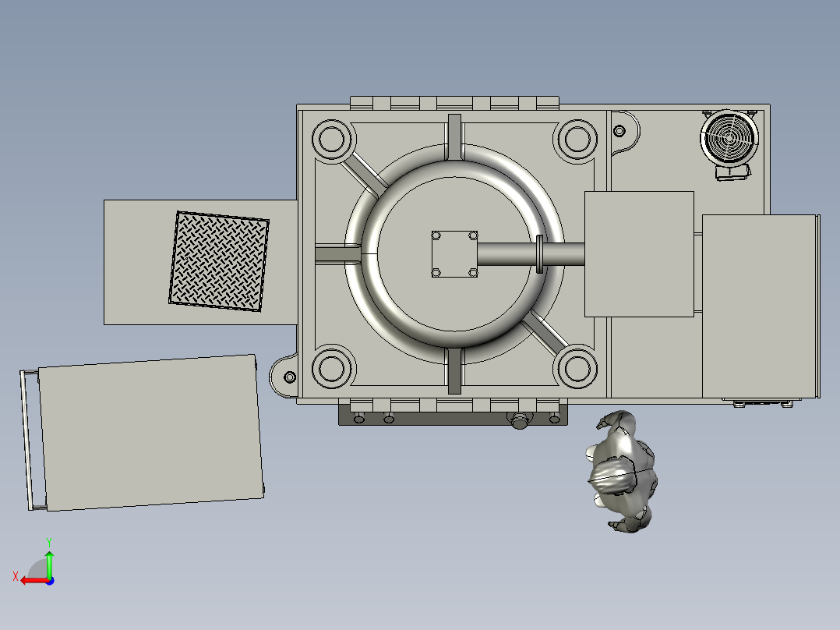Select the lifting lug hole near fan motor

coord(619,131)
